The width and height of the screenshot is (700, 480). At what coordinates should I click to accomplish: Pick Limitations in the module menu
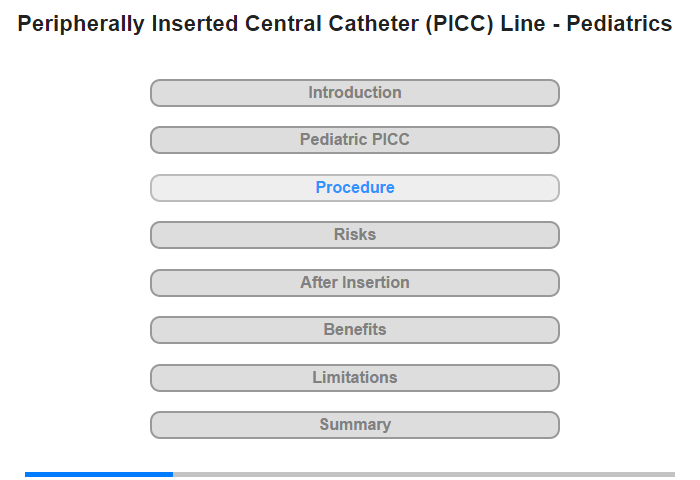354,378
